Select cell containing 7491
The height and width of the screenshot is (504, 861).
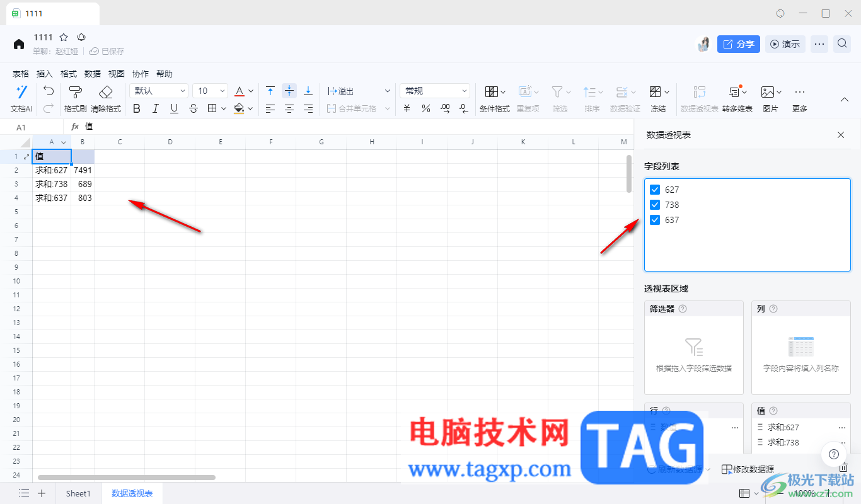[83, 170]
